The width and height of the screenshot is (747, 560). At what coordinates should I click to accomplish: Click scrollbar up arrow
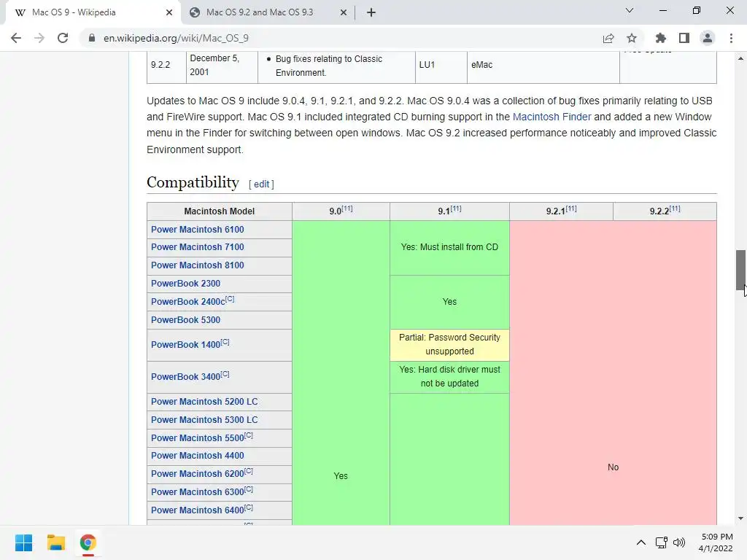click(x=740, y=58)
